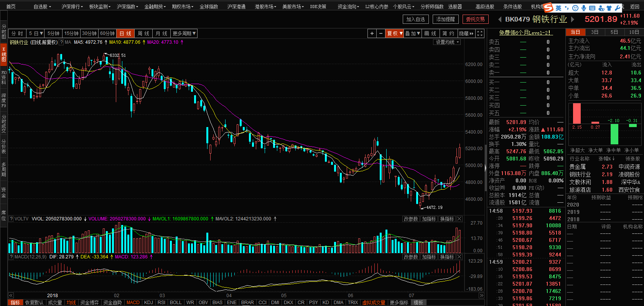Switch to the KDJ indicator tab
The width and height of the screenshot is (644, 306).
(x=148, y=303)
